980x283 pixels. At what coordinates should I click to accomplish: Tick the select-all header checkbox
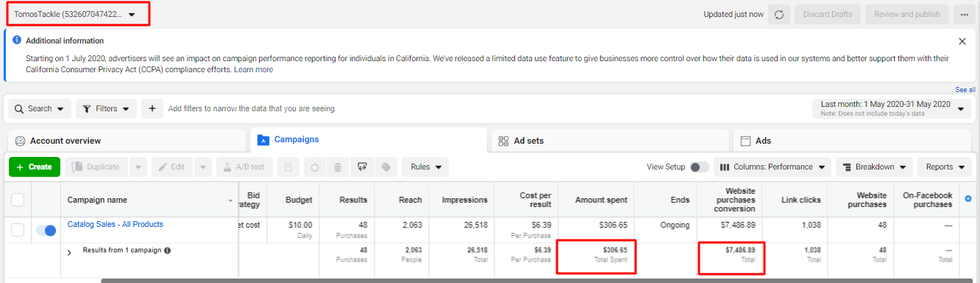tap(18, 200)
